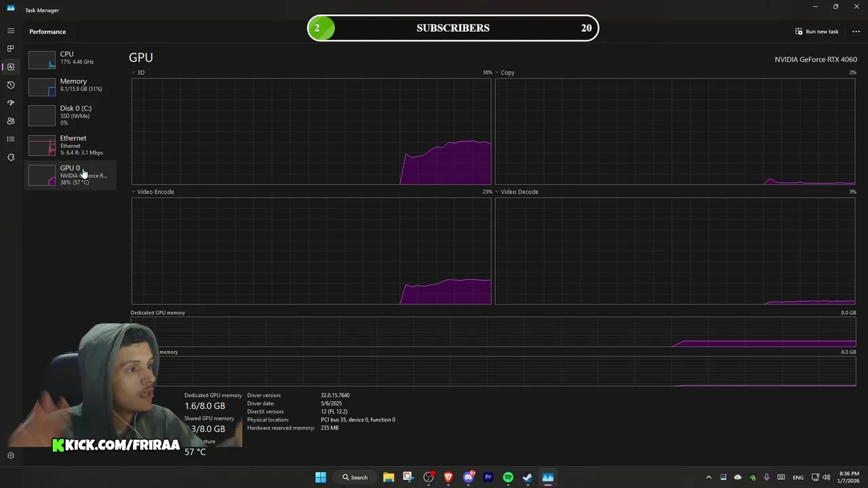Open the Video Decode engine dropdown
This screenshot has height=488, width=868.
[517, 192]
